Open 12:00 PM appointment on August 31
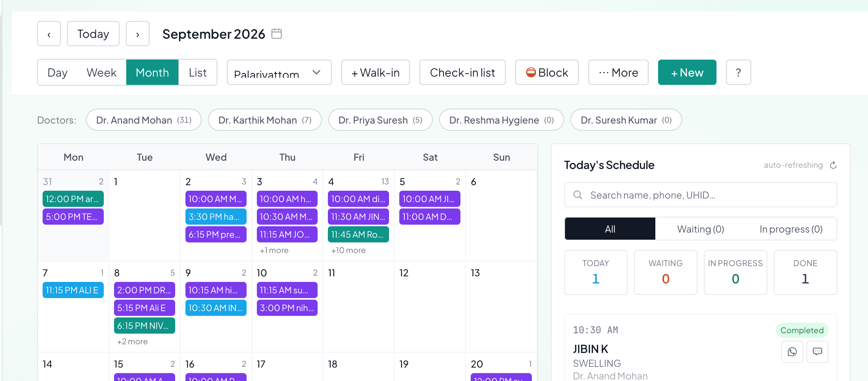This screenshot has height=381, width=868. (73, 199)
